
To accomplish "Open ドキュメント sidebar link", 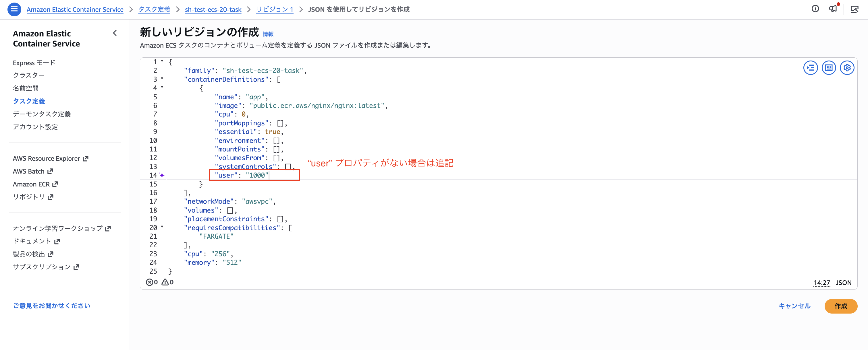I will [32, 241].
